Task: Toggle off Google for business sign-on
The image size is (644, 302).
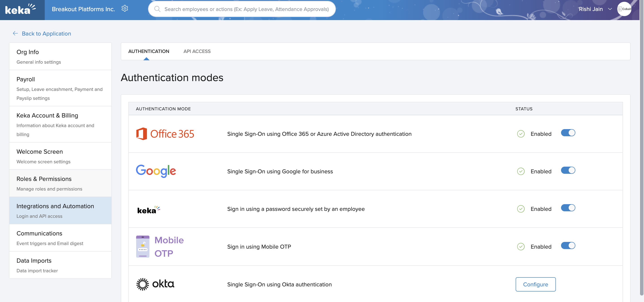Action: [x=568, y=170]
